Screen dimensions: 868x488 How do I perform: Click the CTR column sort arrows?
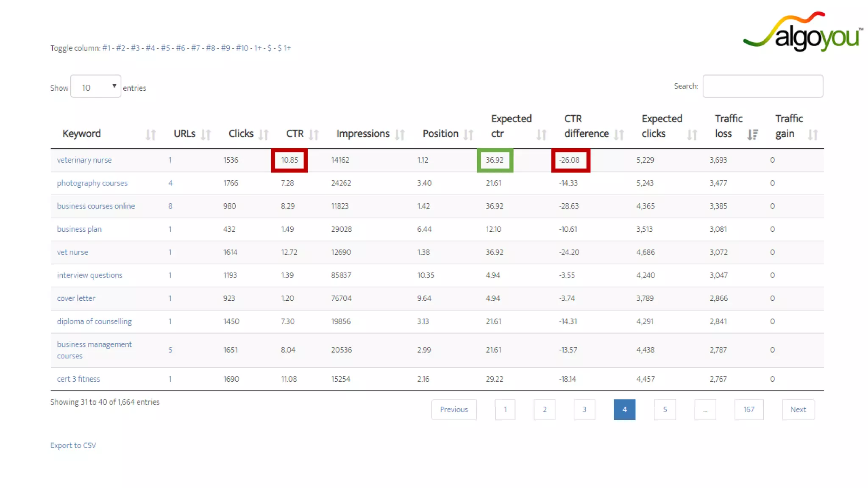pos(314,135)
